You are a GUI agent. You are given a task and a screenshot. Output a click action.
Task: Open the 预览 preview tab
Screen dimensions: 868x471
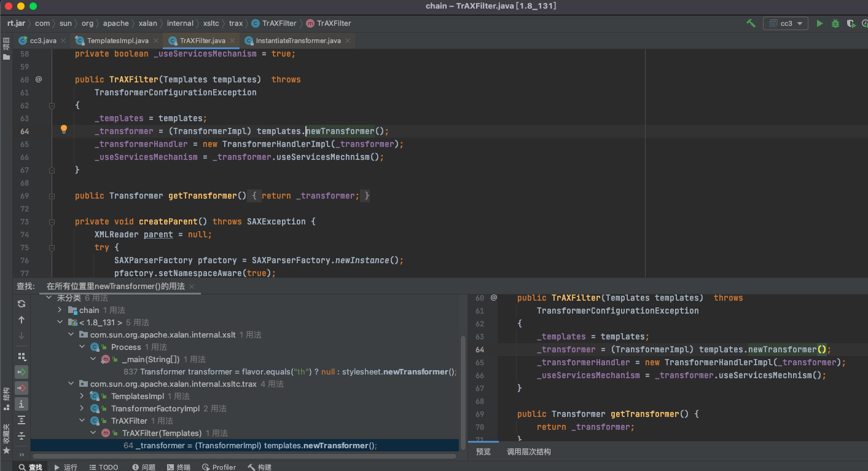(483, 451)
